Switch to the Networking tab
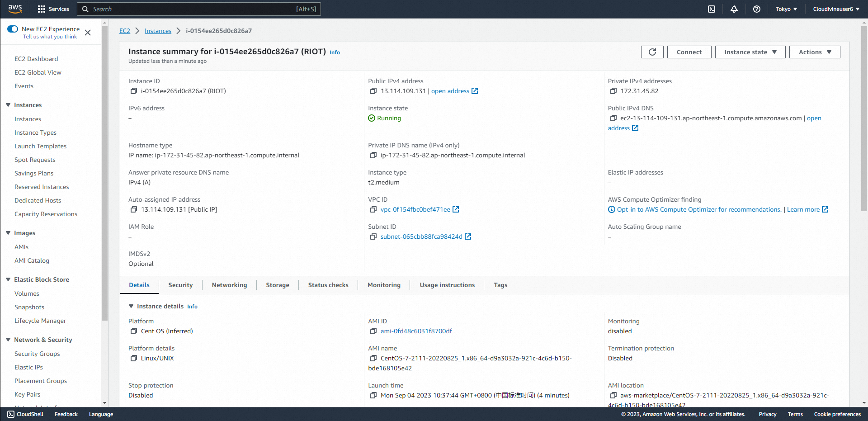 tap(229, 285)
